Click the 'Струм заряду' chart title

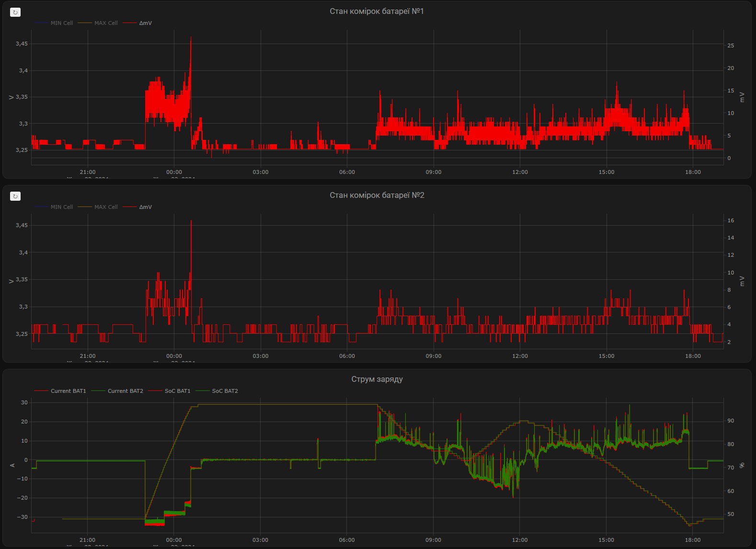coord(377,379)
